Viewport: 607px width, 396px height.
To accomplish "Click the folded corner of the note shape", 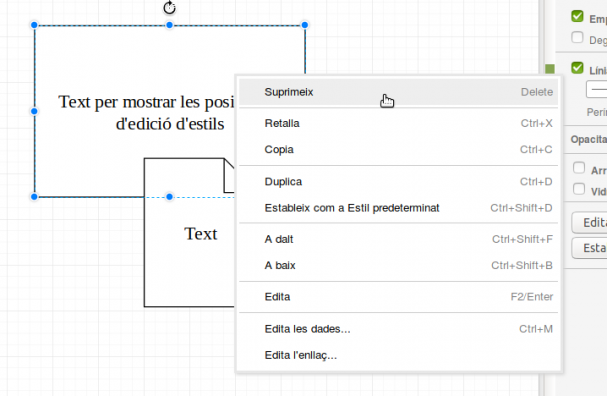I will 229,175.
